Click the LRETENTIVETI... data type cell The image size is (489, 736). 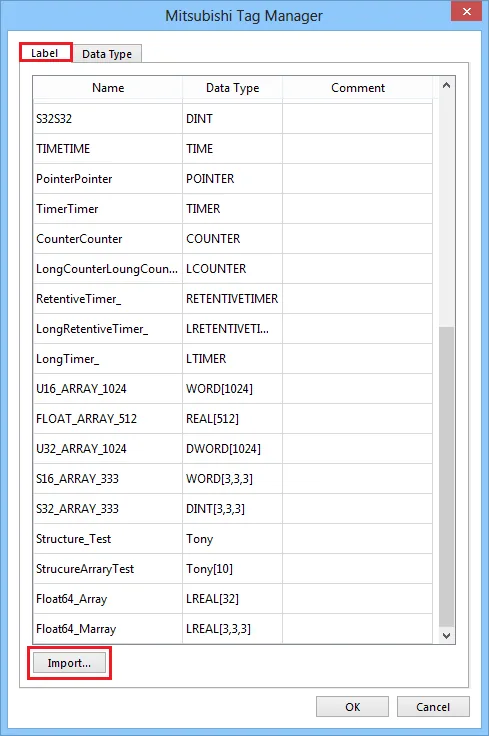pyautogui.click(x=232, y=329)
